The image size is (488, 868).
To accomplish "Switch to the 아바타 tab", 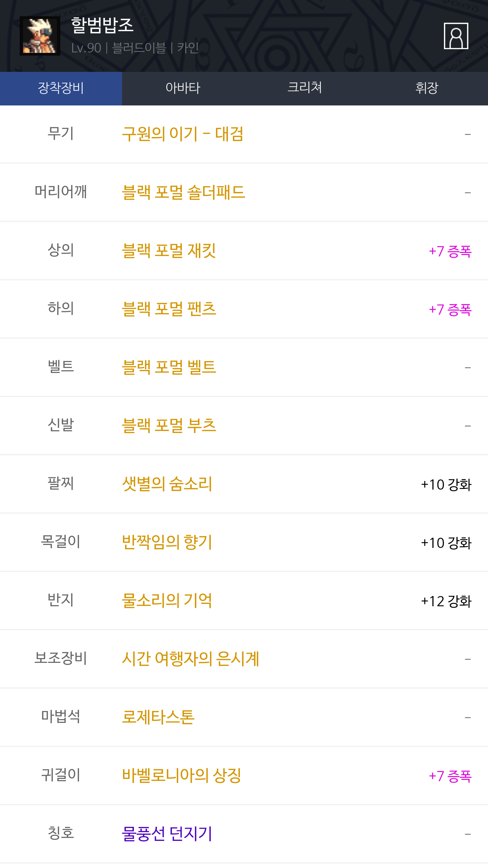I will pos(183,88).
